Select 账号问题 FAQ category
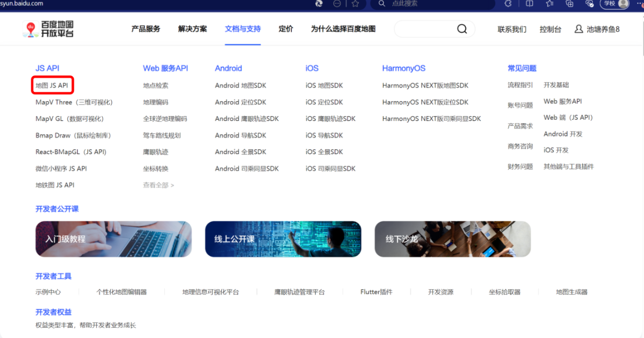Viewport: 644px width, 338px height. (x=520, y=105)
